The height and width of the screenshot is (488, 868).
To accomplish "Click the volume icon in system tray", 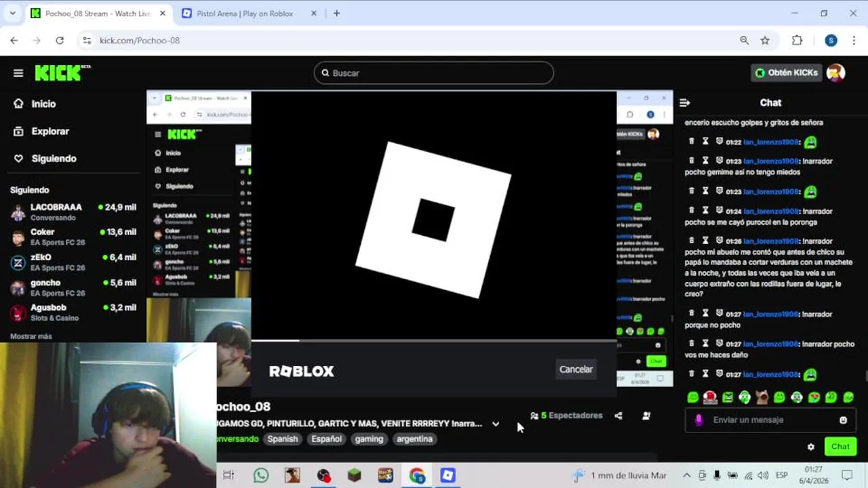I will pyautogui.click(x=763, y=476).
